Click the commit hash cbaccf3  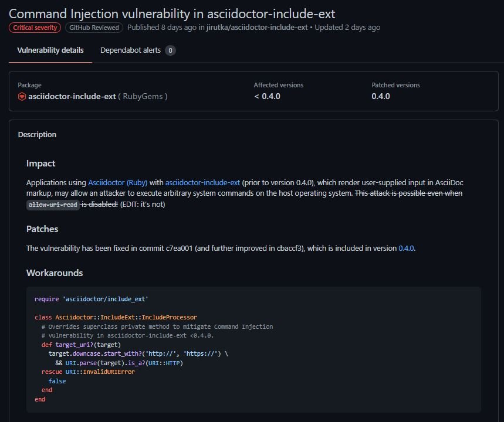290,249
